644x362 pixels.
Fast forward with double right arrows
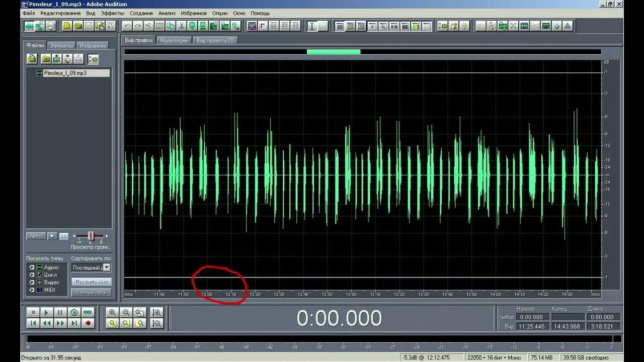(60, 323)
